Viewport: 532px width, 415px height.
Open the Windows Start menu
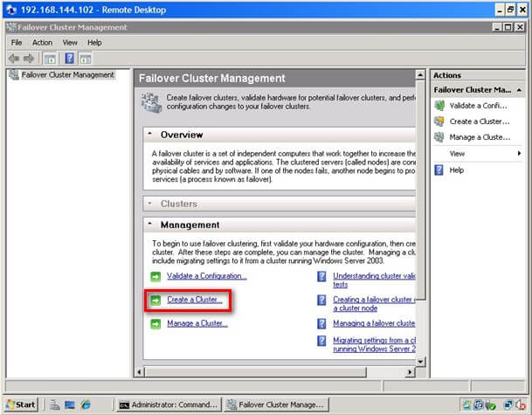coord(21,405)
